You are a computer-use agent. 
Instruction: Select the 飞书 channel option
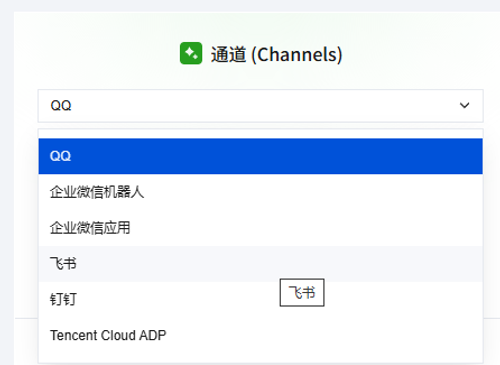260,264
